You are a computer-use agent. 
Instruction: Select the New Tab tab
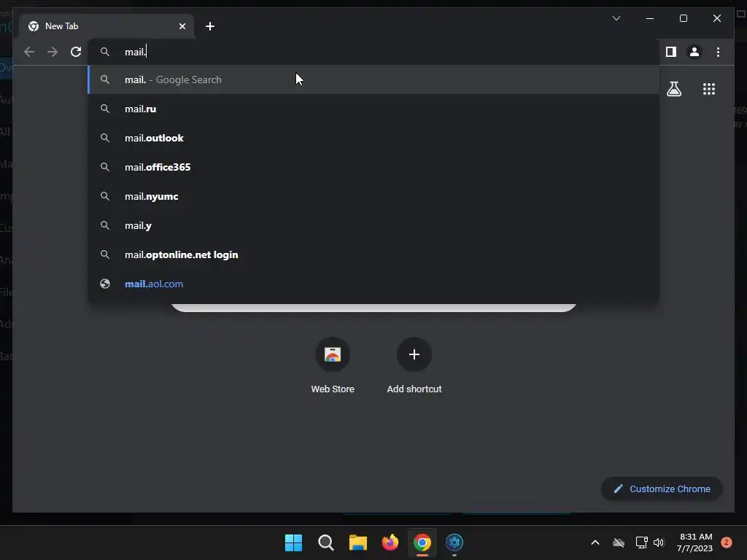(107, 26)
